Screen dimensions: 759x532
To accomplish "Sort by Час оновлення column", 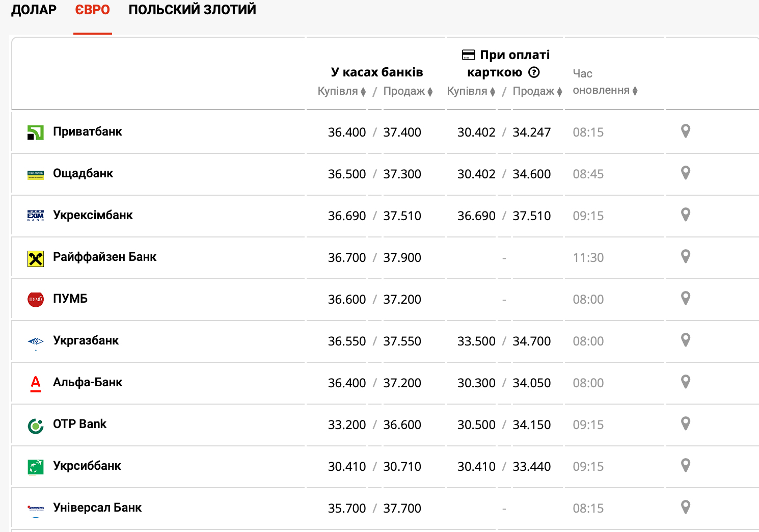I will click(605, 90).
